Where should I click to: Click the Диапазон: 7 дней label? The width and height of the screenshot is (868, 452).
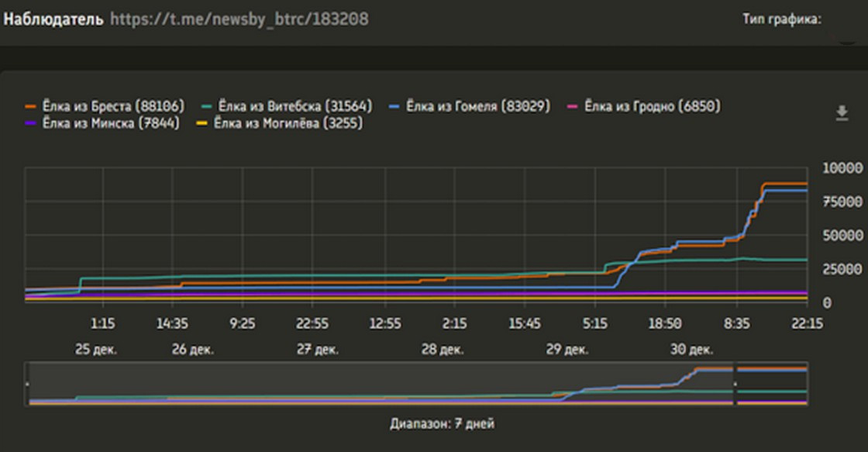coord(442,424)
